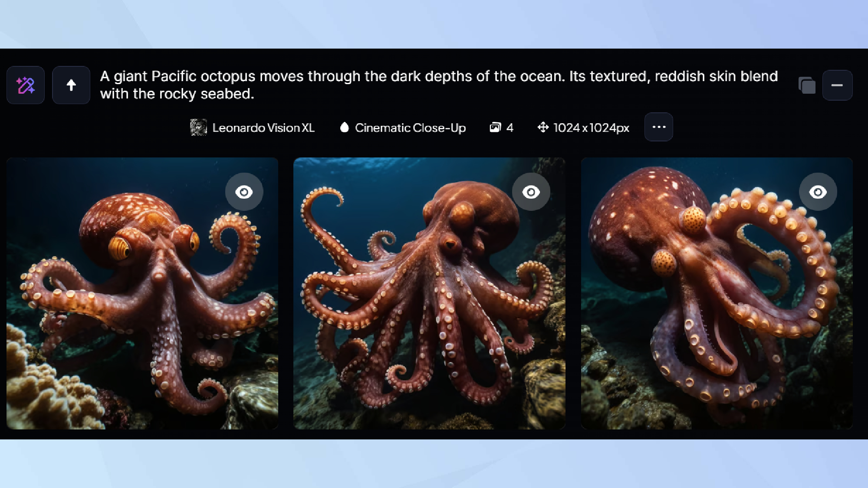Click the image count icon
The height and width of the screenshot is (488, 868).
click(x=495, y=127)
